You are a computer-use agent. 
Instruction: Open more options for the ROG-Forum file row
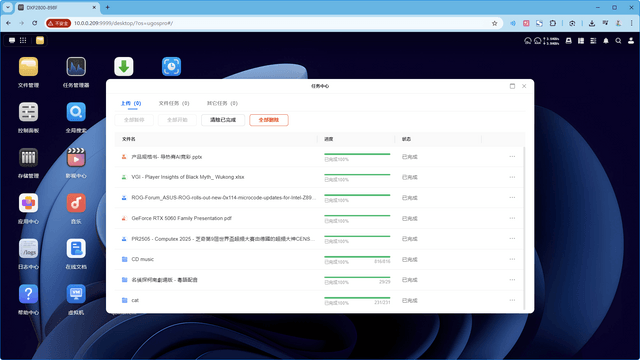(x=512, y=198)
